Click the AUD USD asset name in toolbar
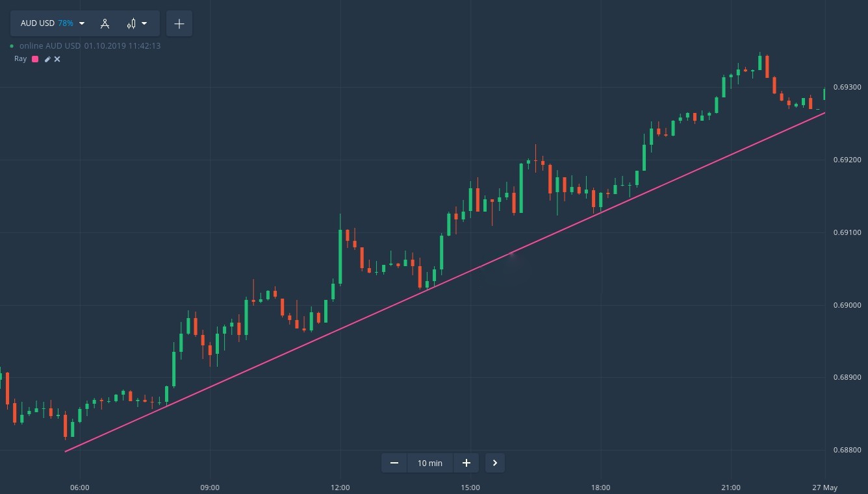Viewport: 868px width, 494px height. [38, 23]
